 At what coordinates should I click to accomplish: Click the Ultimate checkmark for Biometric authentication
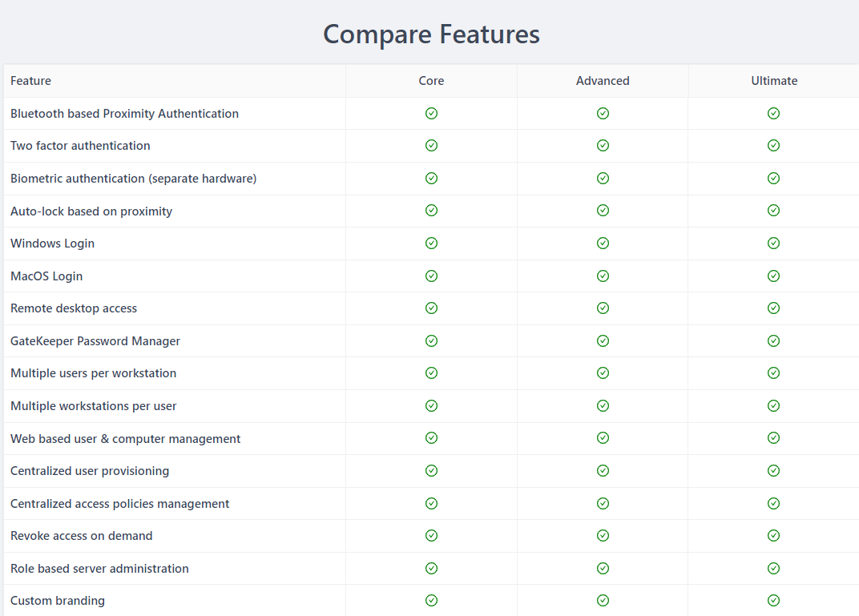[x=773, y=178]
